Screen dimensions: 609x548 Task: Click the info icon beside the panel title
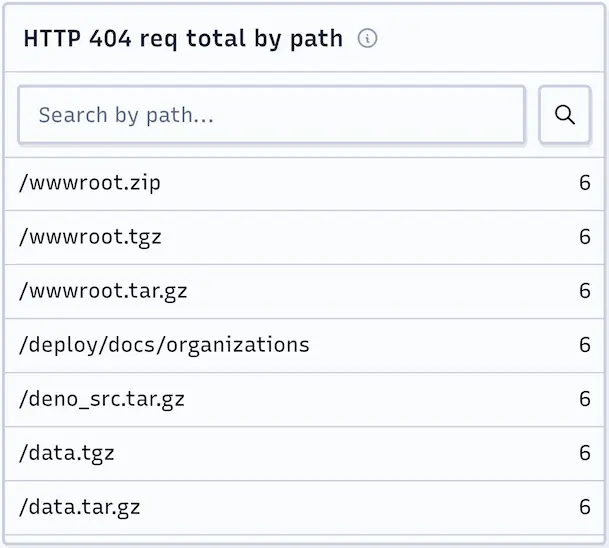tap(367, 39)
